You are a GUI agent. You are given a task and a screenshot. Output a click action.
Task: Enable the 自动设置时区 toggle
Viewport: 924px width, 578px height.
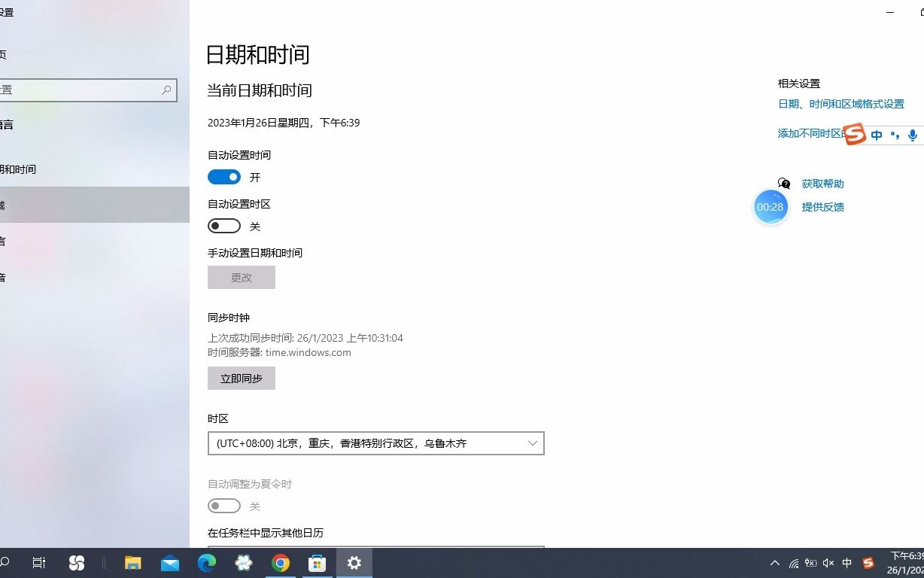click(x=223, y=226)
